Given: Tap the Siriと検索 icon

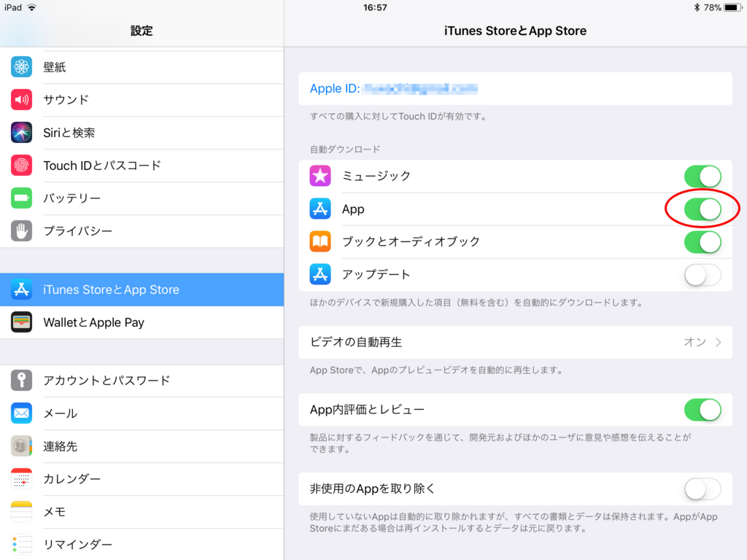Looking at the screenshot, I should pyautogui.click(x=21, y=133).
